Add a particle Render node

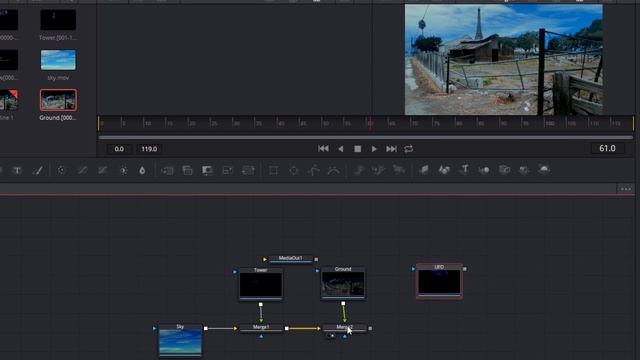click(399, 170)
